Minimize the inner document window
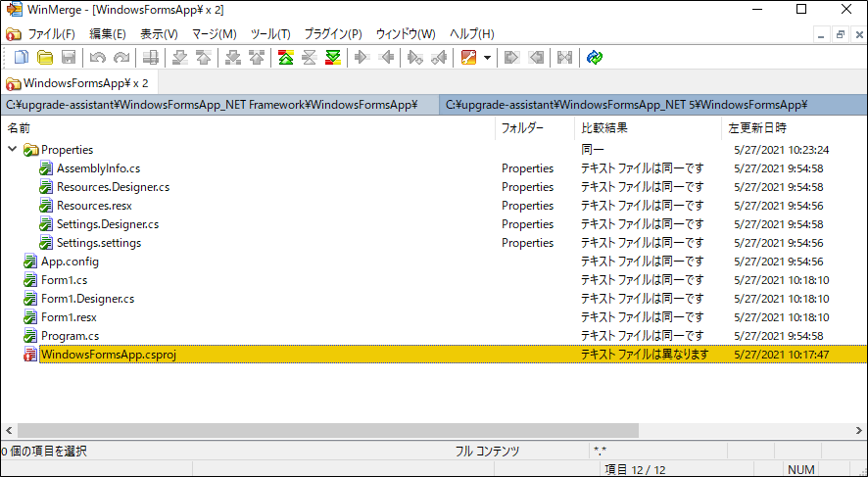 click(x=822, y=34)
